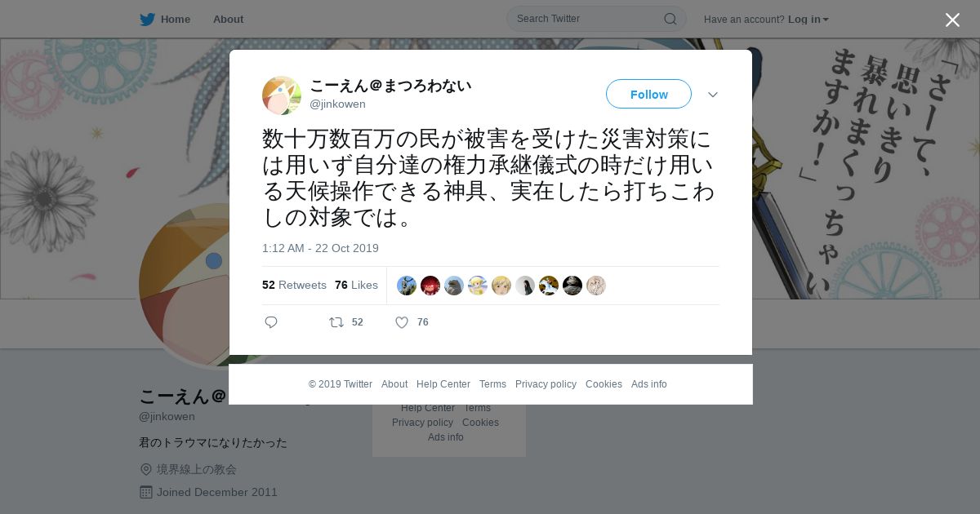The image size is (980, 514).
Task: Expand the tweet options chevron
Action: [x=713, y=95]
